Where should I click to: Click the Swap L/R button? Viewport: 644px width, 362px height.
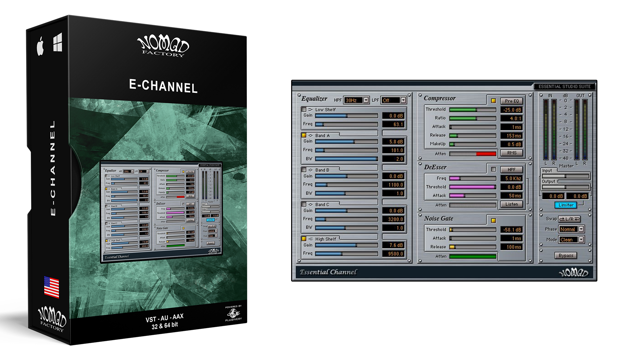coord(569,219)
